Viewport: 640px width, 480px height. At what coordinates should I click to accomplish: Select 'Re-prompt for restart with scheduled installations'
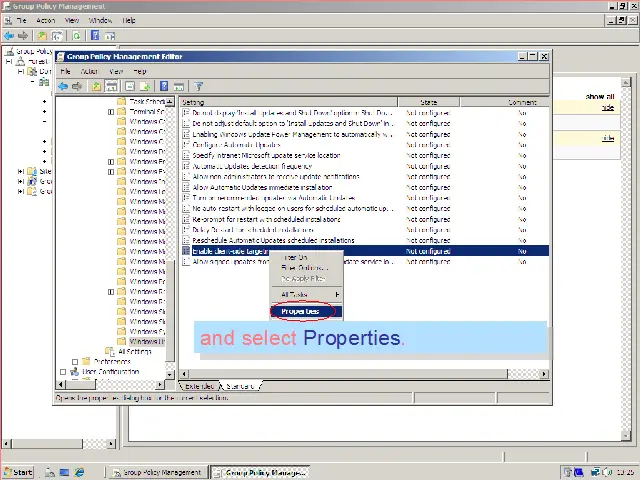pos(266,219)
